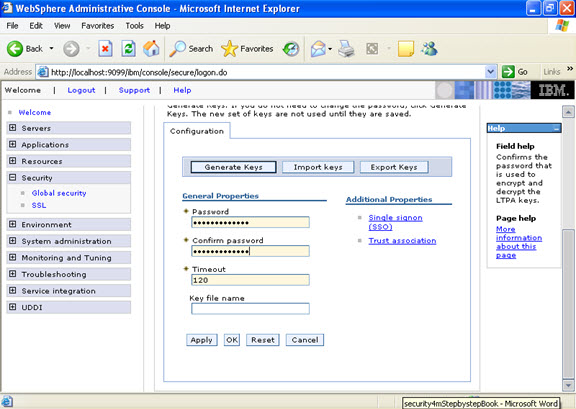Expand the Servers section
576x409 pixels.
point(12,128)
